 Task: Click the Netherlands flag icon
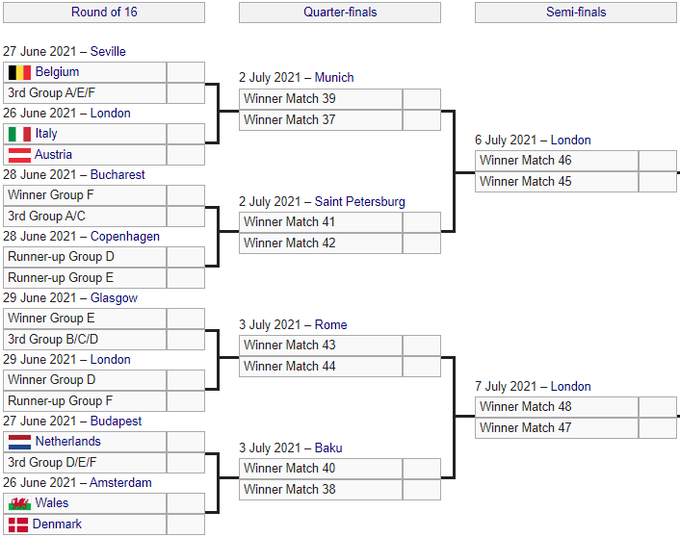pyautogui.click(x=19, y=441)
